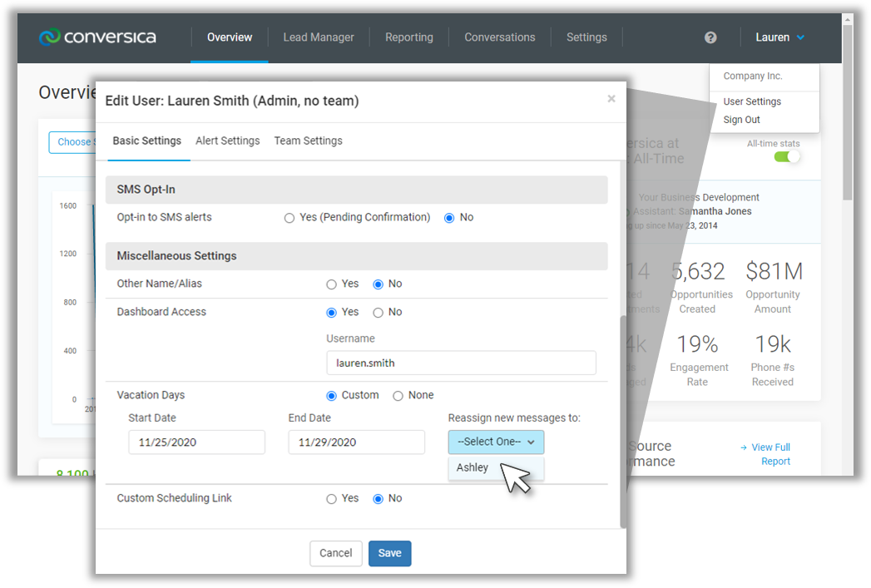Viewport: 871px width, 588px height.
Task: Expand the Reassign new messages dropdown
Action: 496,442
